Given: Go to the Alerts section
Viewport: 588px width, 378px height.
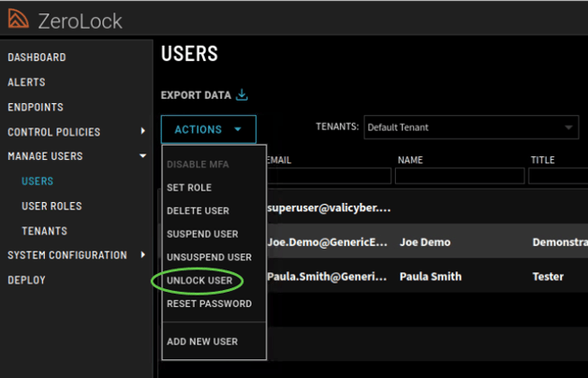Looking at the screenshot, I should click(26, 82).
